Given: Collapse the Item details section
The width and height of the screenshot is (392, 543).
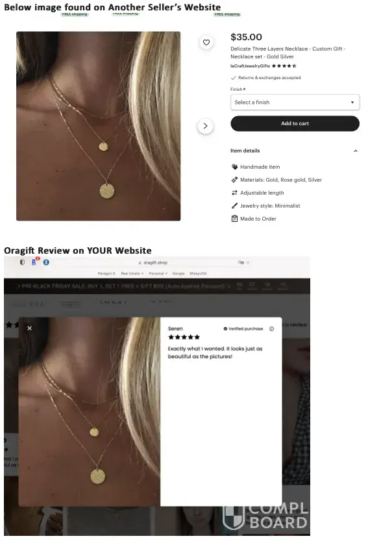Looking at the screenshot, I should [x=355, y=151].
